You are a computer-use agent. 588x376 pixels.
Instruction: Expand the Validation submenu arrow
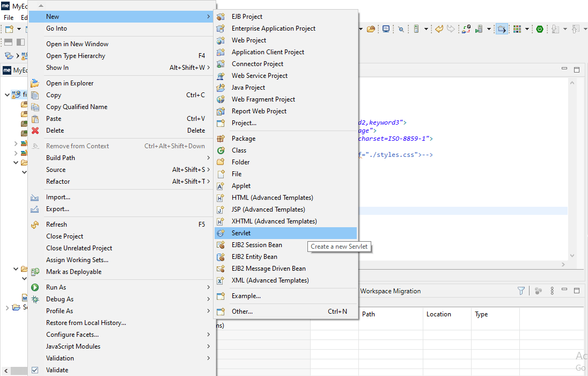point(209,358)
